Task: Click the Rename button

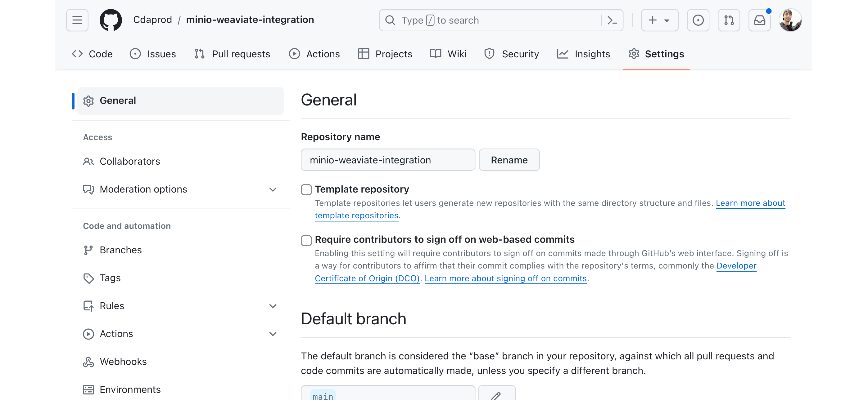Action: click(x=509, y=160)
